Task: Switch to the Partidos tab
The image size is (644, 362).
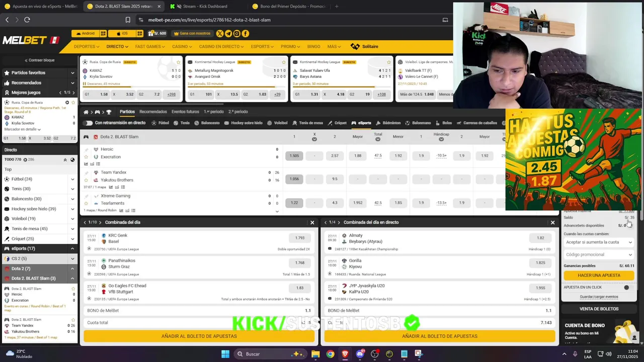Action: (127, 112)
